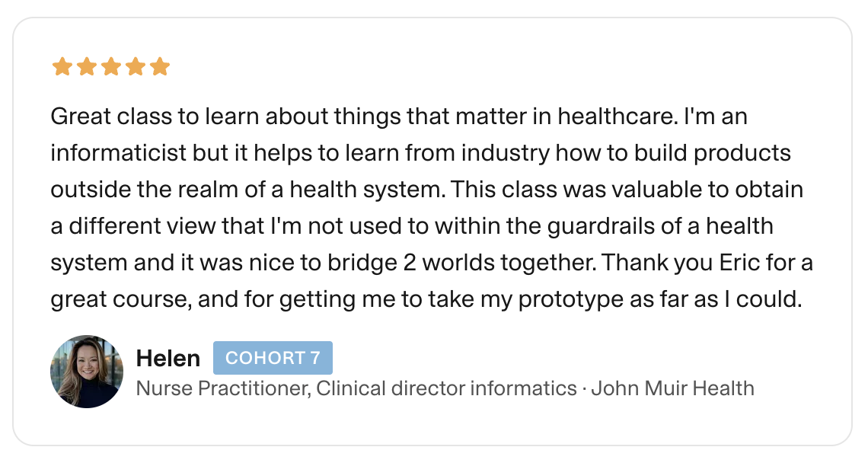The image size is (868, 463).
Task: Select the fifth (last) rating star
Action: (x=159, y=67)
